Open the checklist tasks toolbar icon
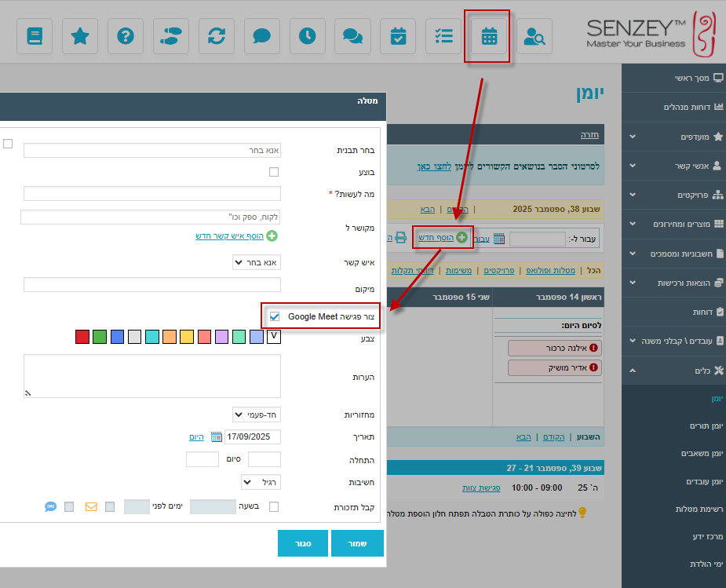The width and height of the screenshot is (726, 588). click(443, 36)
